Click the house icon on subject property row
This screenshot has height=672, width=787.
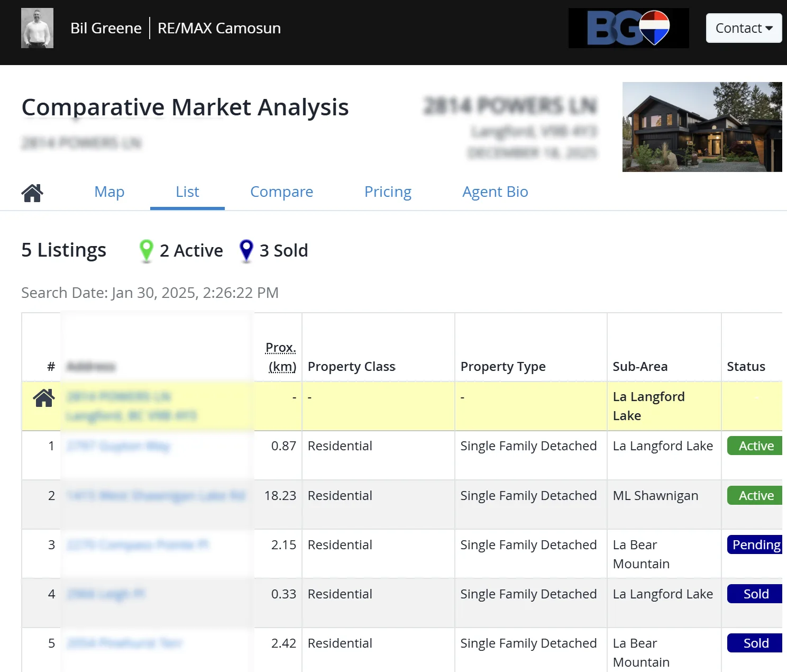[43, 398]
